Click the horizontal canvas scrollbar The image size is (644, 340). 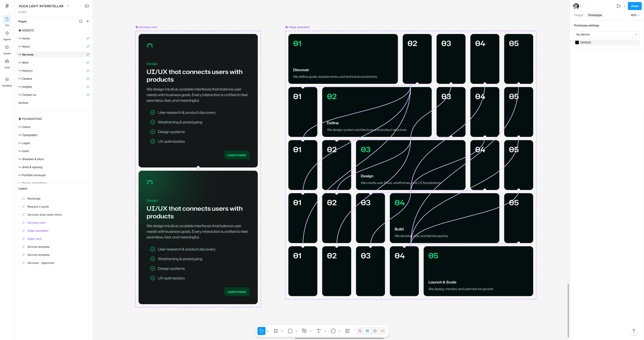339,338
